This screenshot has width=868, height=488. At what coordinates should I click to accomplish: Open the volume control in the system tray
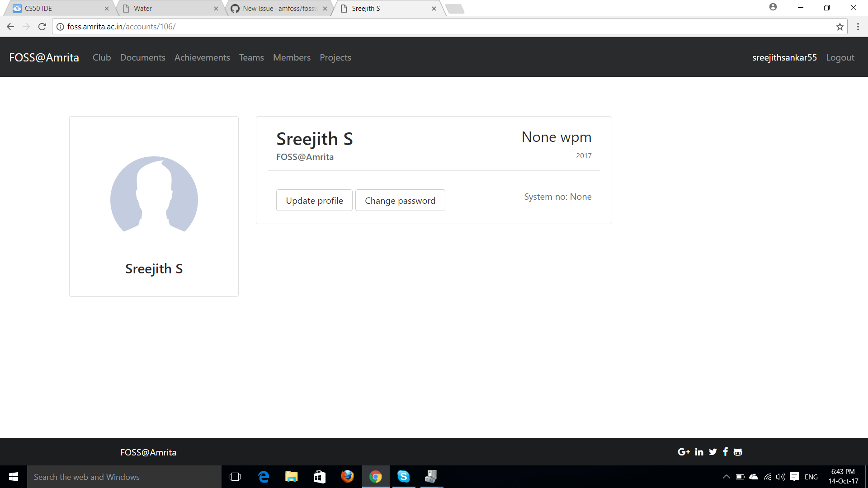click(x=781, y=477)
